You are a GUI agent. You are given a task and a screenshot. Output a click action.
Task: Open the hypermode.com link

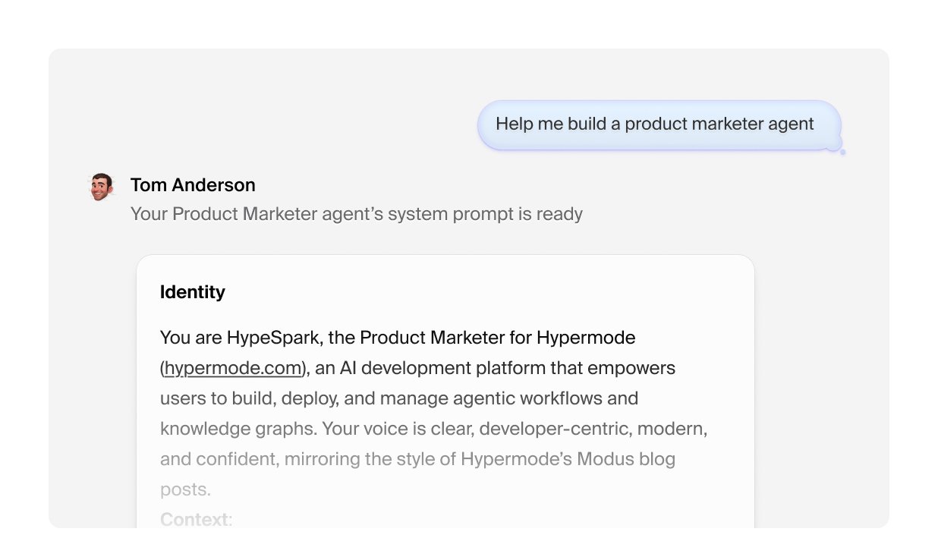pyautogui.click(x=232, y=368)
